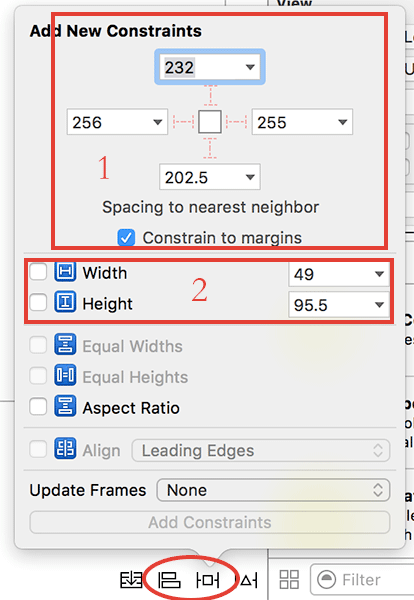Click the bottom spacing 202.5 field

click(210, 177)
